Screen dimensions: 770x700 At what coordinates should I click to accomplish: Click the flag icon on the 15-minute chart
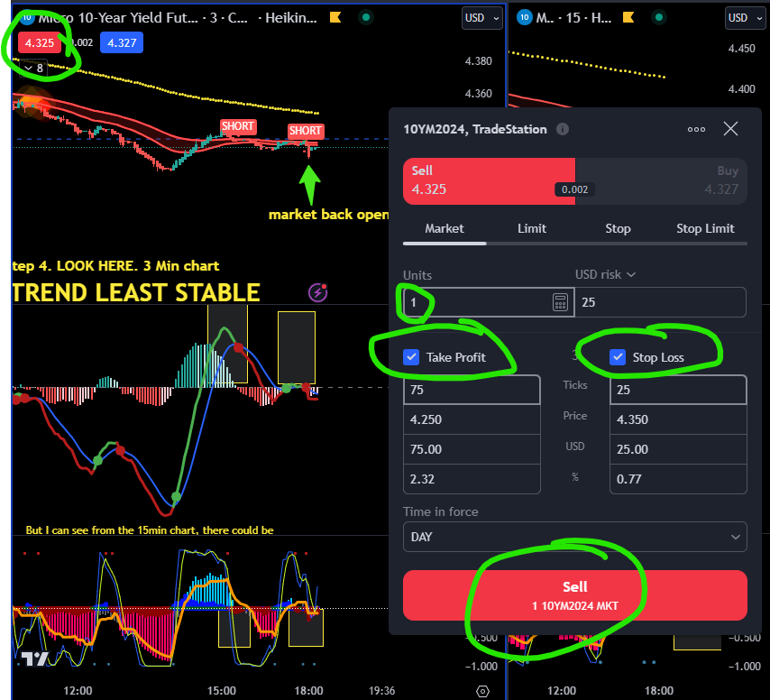point(628,18)
